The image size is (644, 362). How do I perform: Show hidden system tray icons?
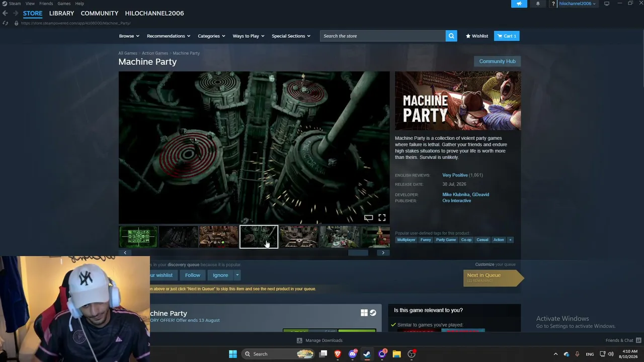click(x=555, y=354)
